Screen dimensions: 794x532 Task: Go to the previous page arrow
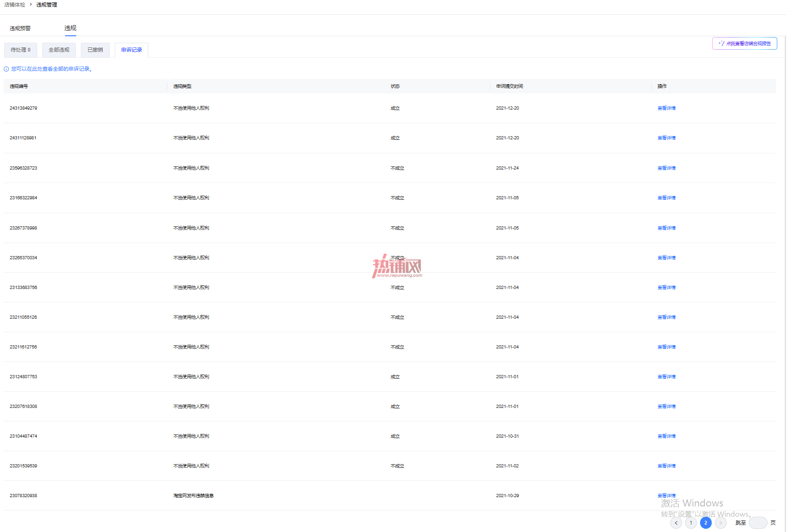676,523
